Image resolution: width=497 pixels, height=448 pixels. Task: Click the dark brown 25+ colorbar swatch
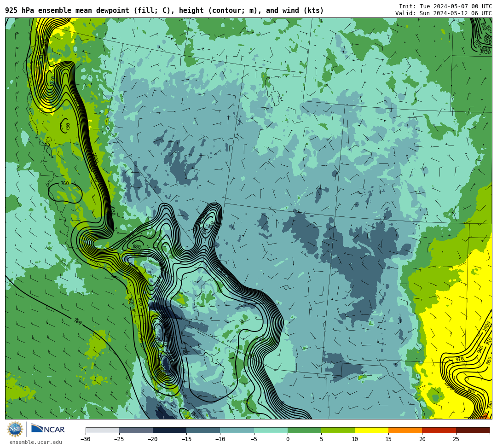473,430
